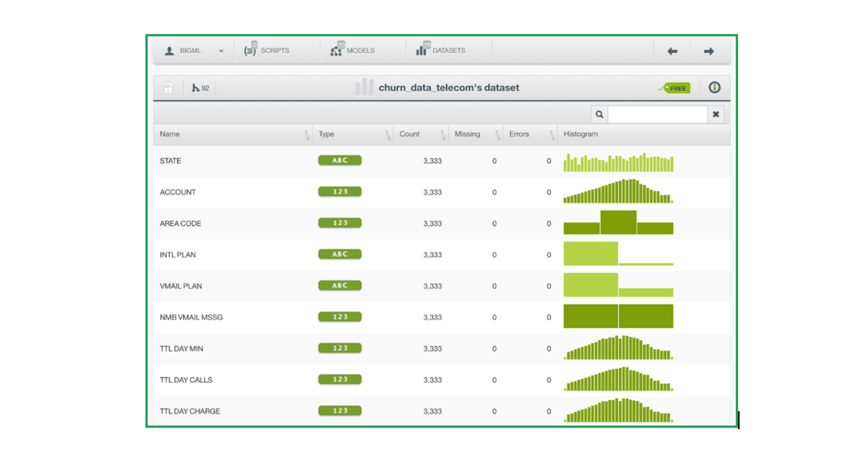Open the TTL DAY CALLS histogram
Image resolution: width=868 pixels, height=460 pixels.
(619, 379)
